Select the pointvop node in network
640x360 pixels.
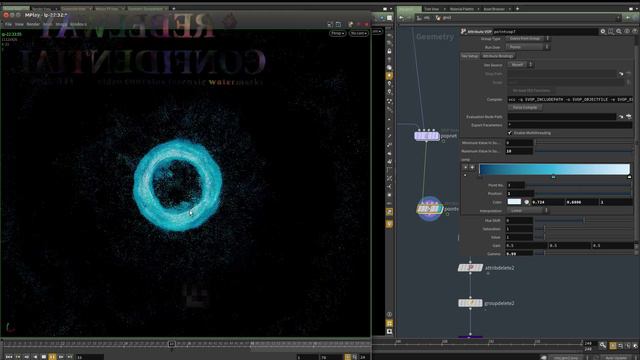tap(429, 209)
